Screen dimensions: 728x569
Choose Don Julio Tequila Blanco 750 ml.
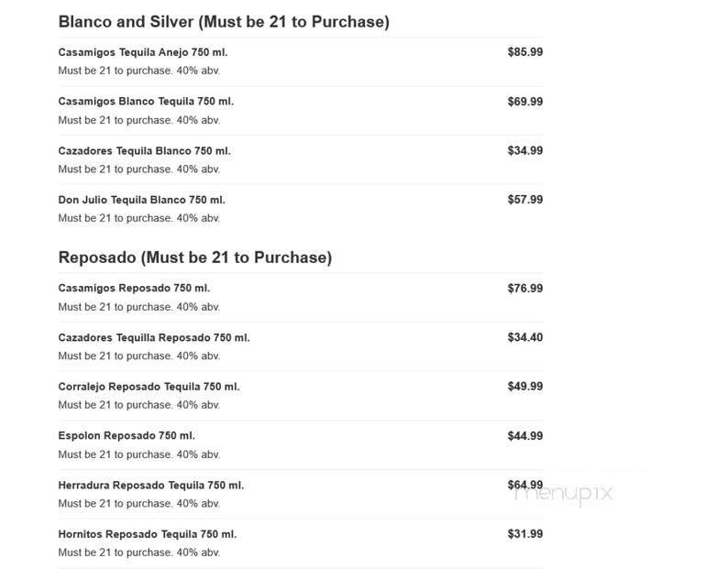pos(141,200)
